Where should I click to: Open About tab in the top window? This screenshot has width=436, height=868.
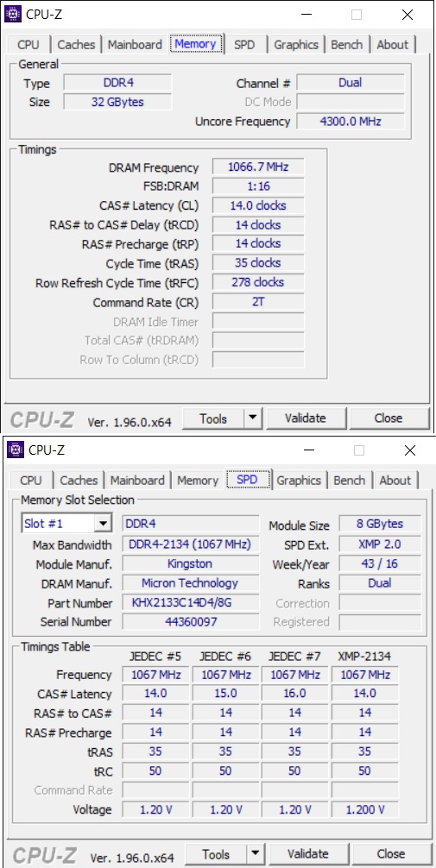point(393,45)
